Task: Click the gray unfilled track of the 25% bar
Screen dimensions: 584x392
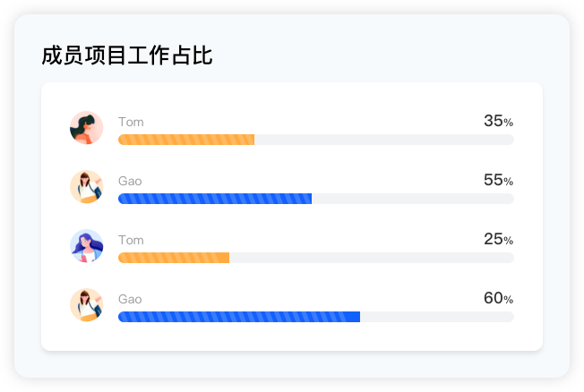Action: coord(371,258)
